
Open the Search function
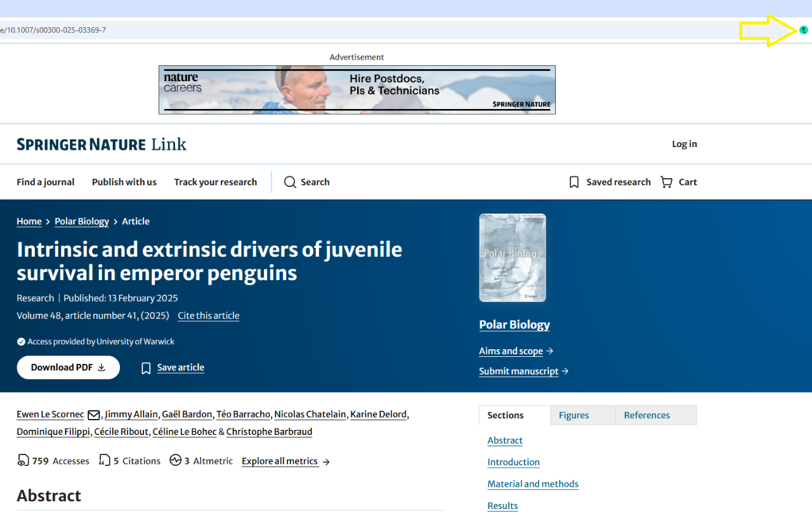point(306,182)
